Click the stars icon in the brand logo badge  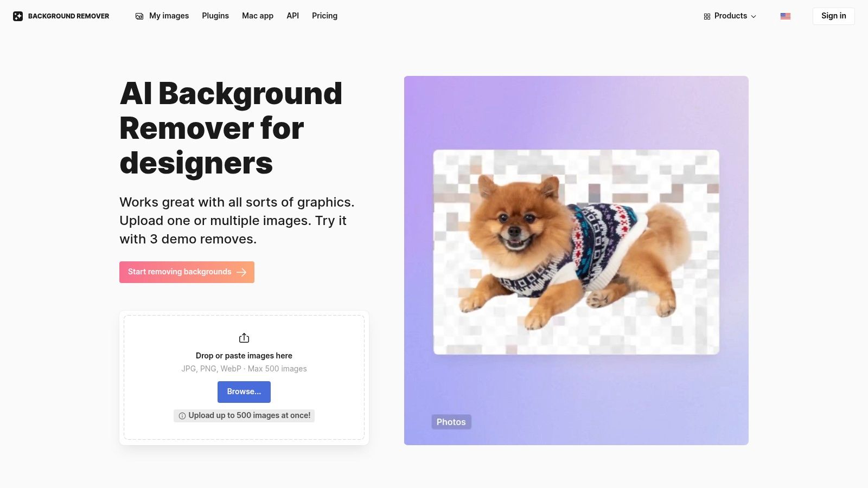pyautogui.click(x=18, y=16)
